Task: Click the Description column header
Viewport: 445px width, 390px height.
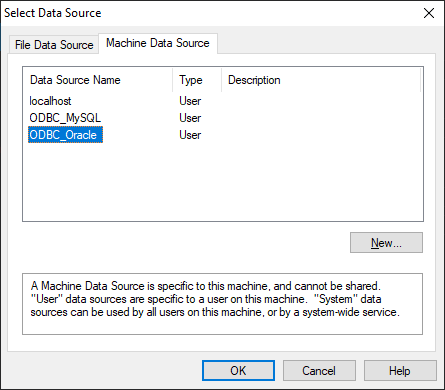Action: [321, 80]
